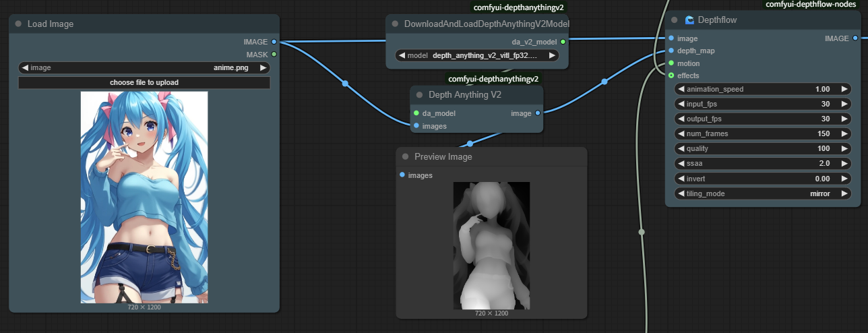This screenshot has width=868, height=333.
Task: Increase input_fps with right arrow
Action: 844,104
